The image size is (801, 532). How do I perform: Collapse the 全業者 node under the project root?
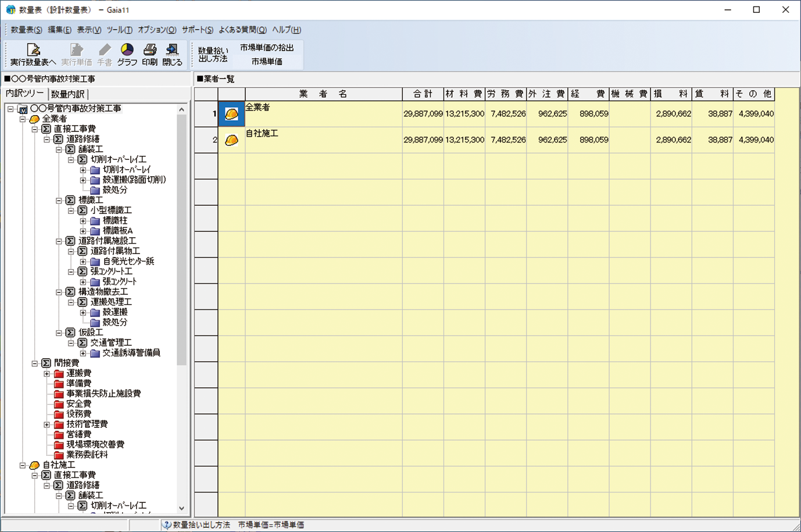click(x=23, y=119)
